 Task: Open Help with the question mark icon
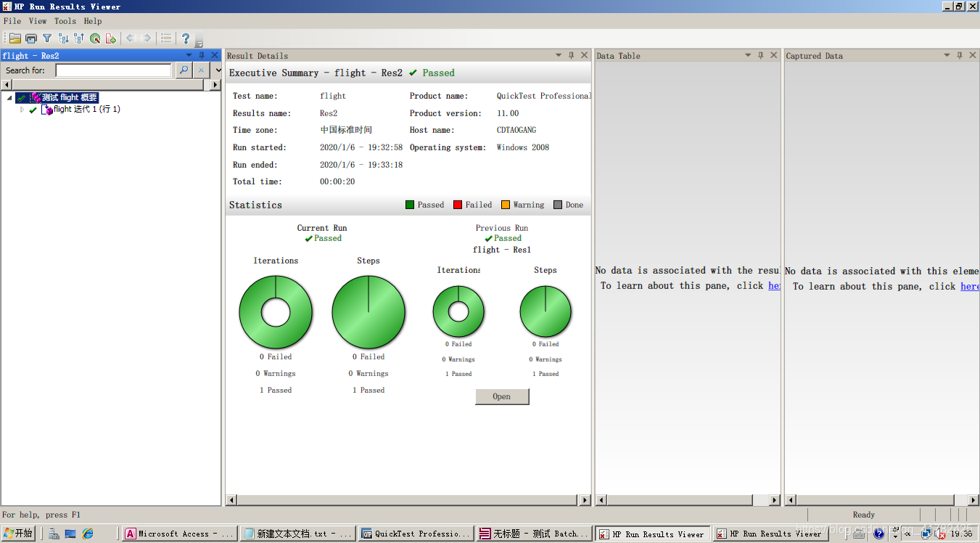tap(186, 38)
